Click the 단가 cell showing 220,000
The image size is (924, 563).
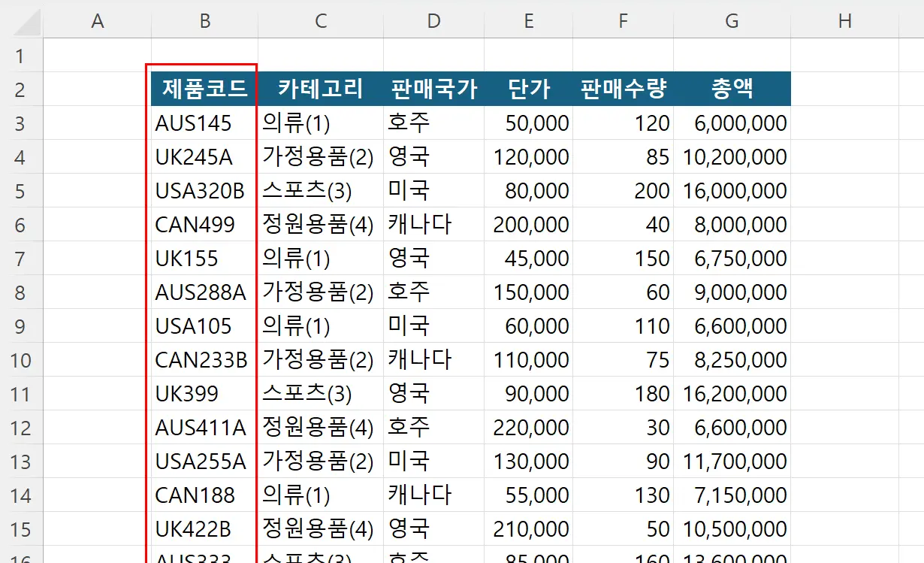(x=528, y=427)
